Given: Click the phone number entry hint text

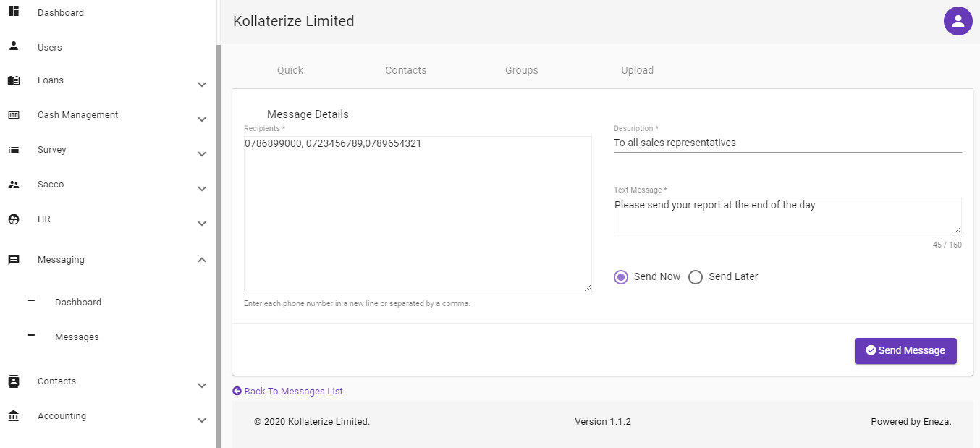Looking at the screenshot, I should (x=358, y=303).
